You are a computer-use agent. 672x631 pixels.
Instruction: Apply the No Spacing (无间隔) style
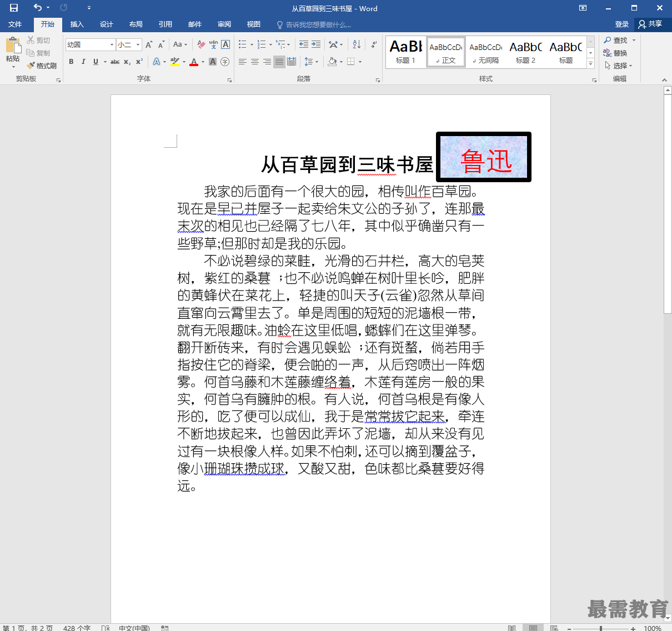coord(486,52)
